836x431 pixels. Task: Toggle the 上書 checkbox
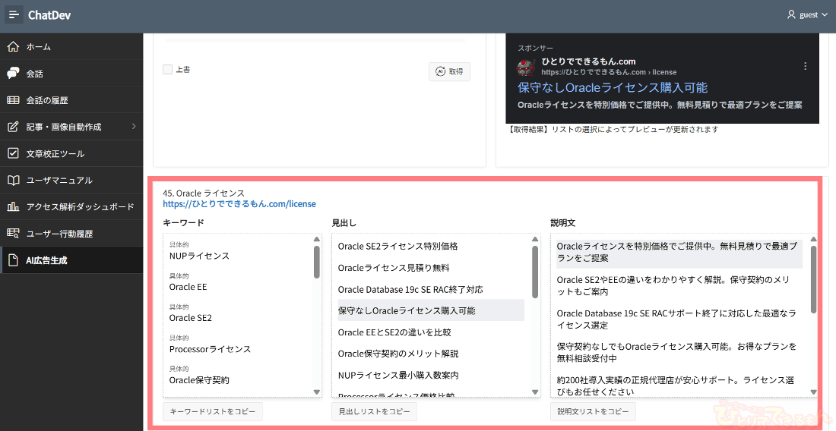168,70
